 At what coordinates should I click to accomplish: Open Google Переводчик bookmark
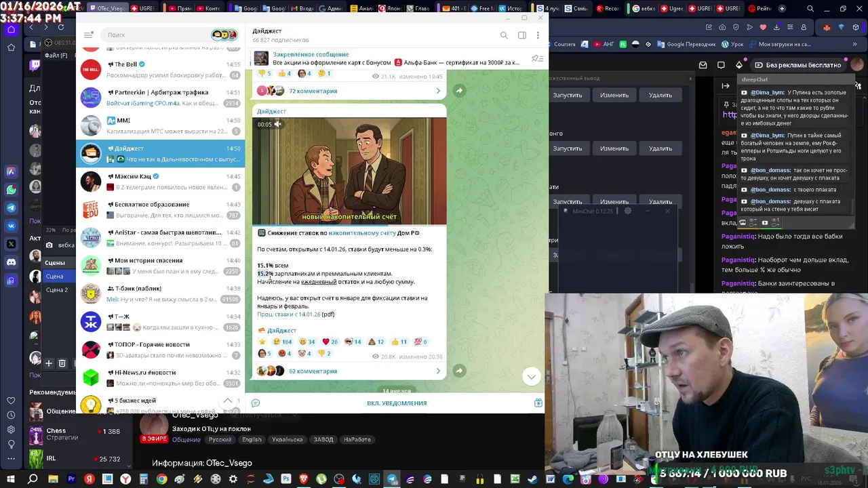point(686,44)
